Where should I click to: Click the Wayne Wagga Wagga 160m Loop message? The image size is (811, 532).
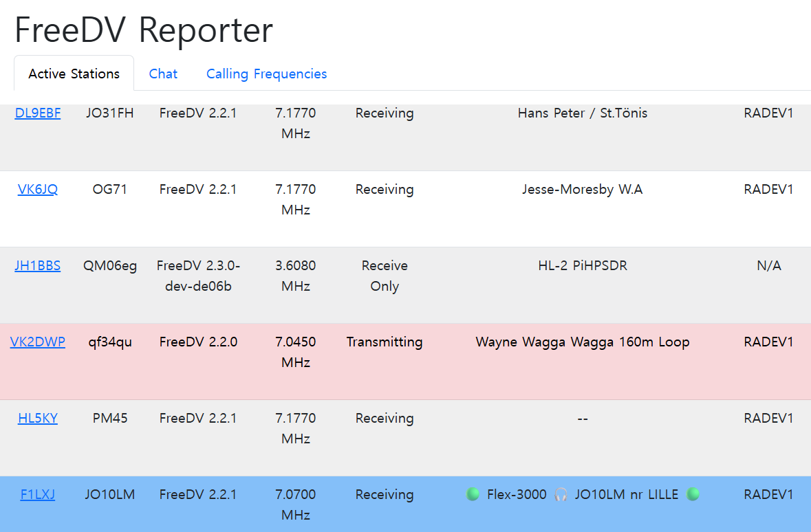[x=582, y=342]
